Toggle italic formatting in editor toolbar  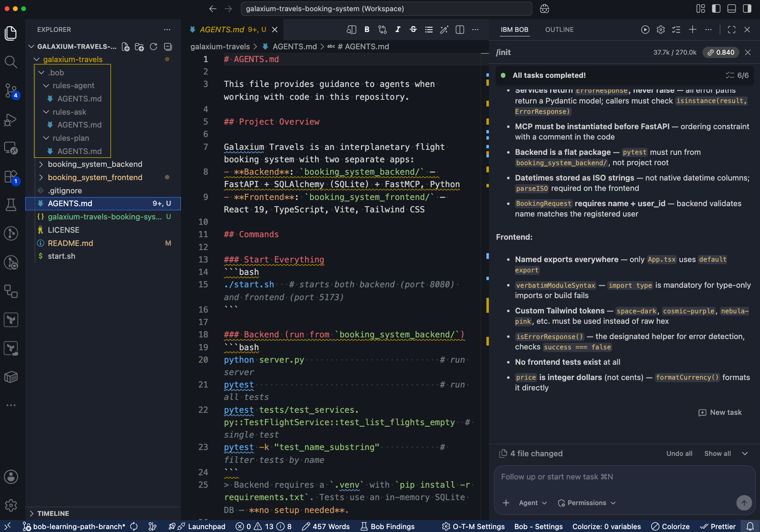point(398,29)
